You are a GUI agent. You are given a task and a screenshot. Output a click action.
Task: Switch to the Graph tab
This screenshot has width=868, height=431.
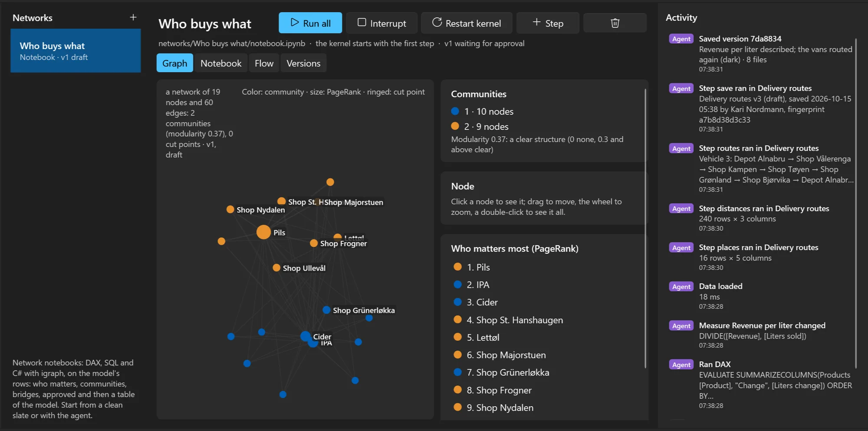[x=174, y=63]
